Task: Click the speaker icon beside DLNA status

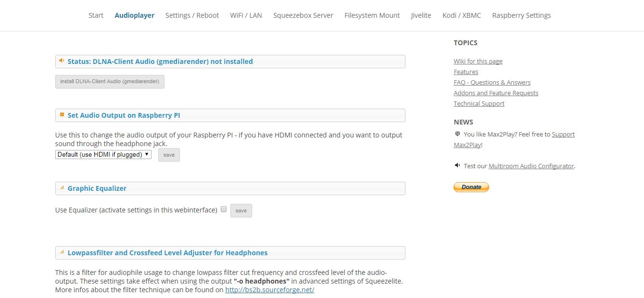Action: pos(62,61)
